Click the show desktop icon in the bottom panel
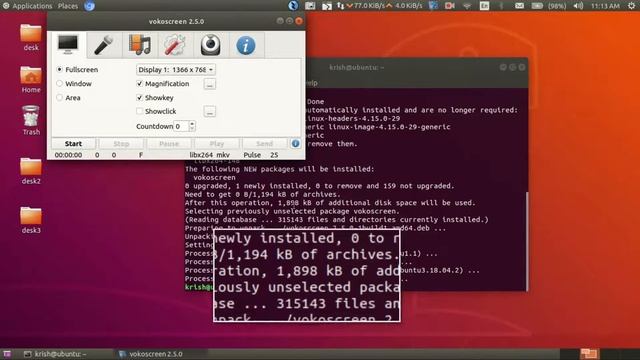Image resolution: width=640 pixels, height=360 pixels. click(x=7, y=354)
